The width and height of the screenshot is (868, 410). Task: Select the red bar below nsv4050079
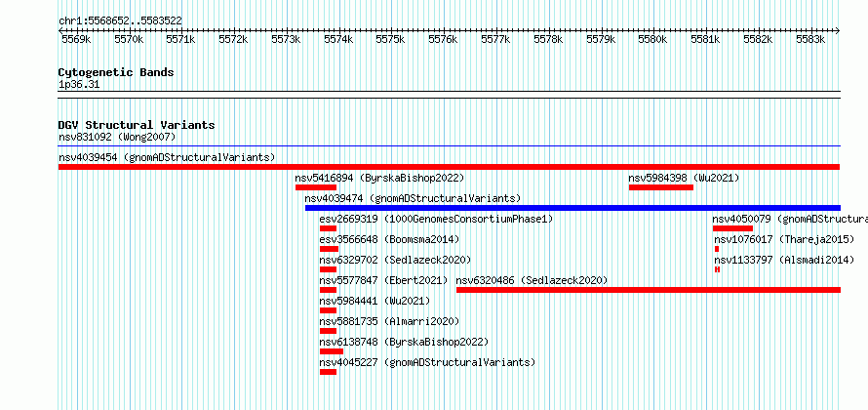click(x=733, y=228)
